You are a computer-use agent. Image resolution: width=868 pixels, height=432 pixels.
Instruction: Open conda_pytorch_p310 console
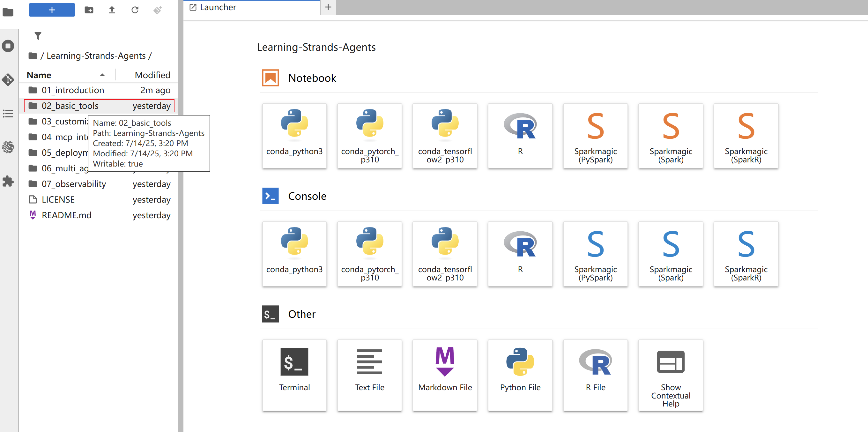pyautogui.click(x=370, y=254)
